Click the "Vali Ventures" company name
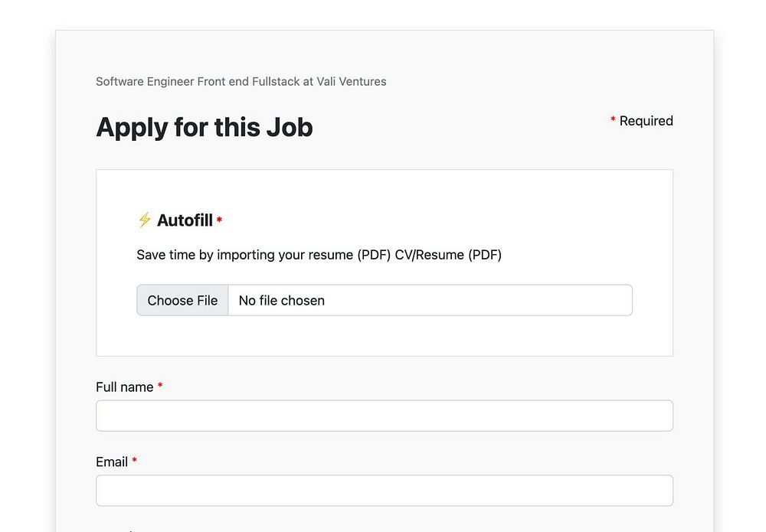 point(351,81)
